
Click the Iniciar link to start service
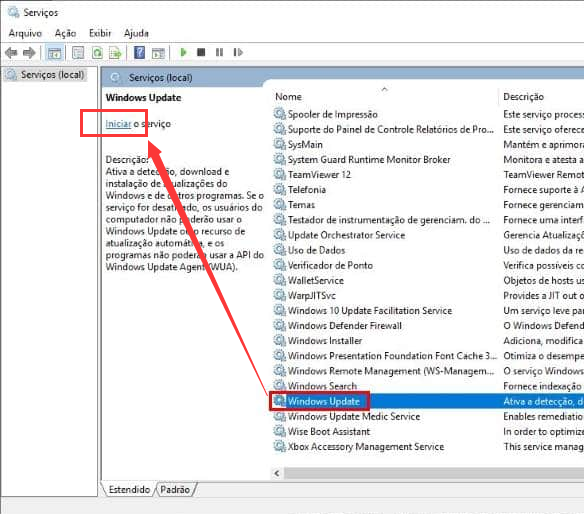coord(118,124)
